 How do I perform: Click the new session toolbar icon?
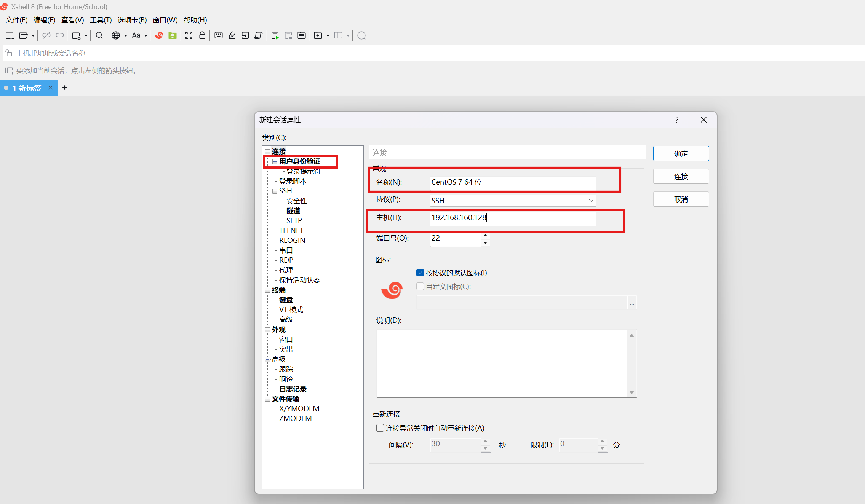10,35
